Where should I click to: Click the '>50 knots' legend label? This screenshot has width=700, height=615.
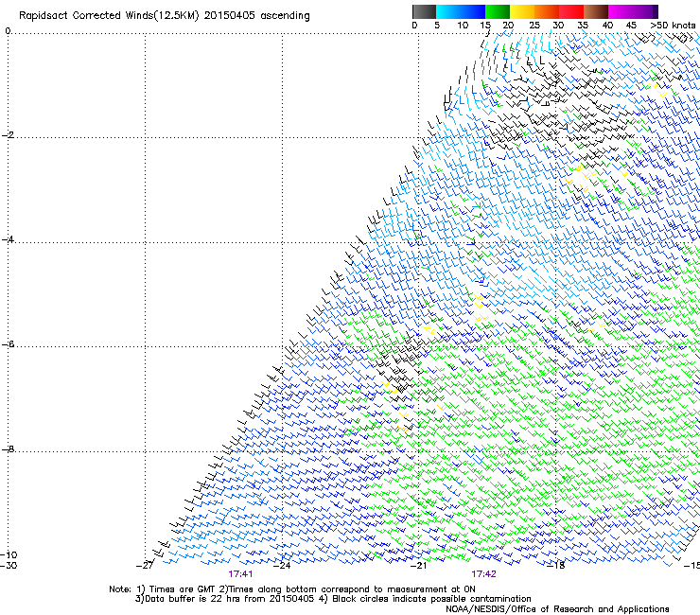pos(673,26)
